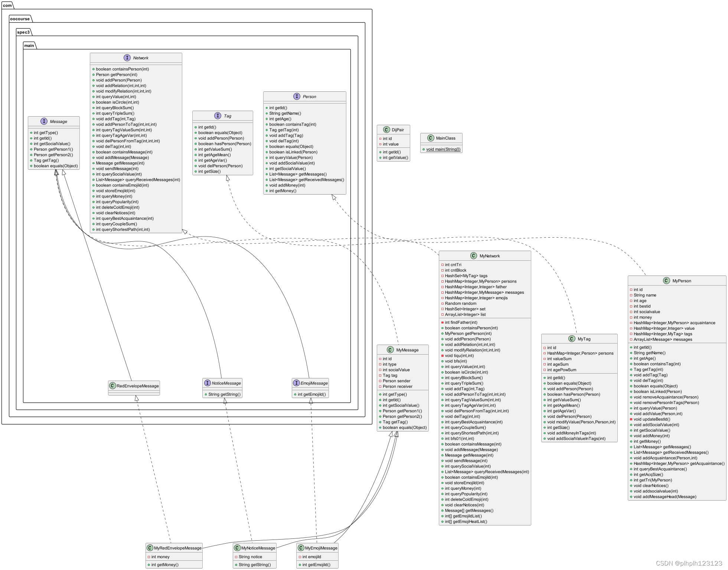The image size is (728, 570).
Task: Select the 'main' package tab
Action: tap(29, 45)
